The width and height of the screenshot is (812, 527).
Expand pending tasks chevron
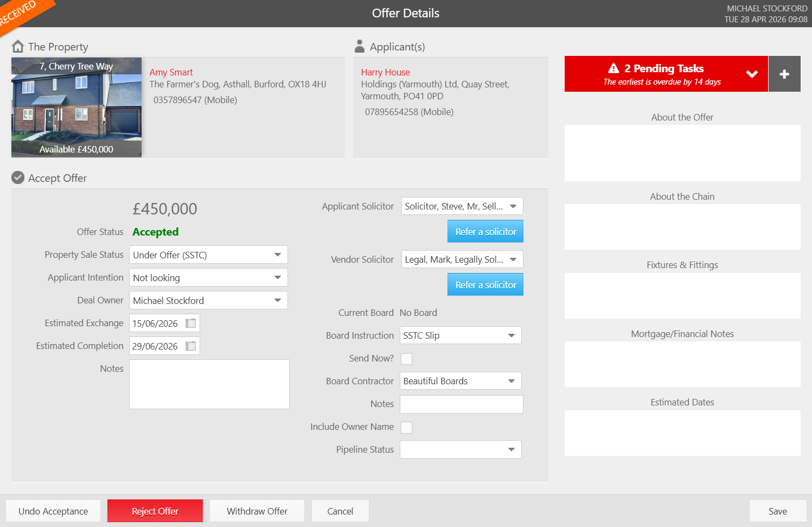(x=752, y=74)
